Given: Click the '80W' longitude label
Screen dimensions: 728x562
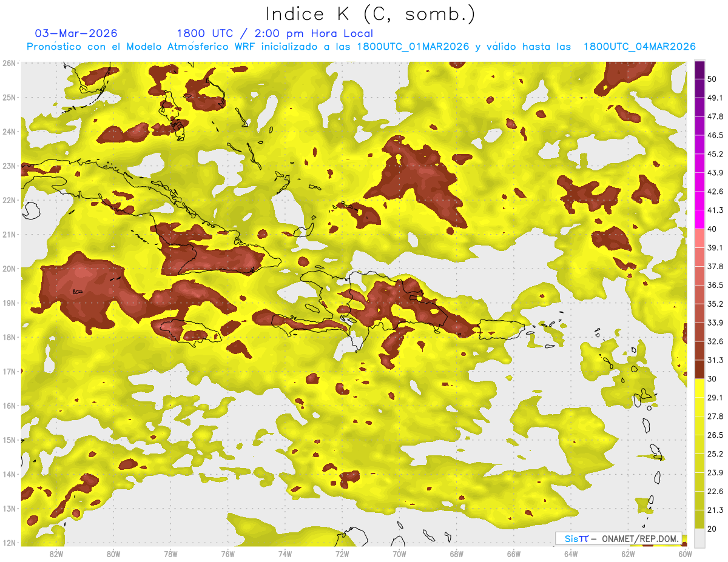Looking at the screenshot, I should 113,554.
